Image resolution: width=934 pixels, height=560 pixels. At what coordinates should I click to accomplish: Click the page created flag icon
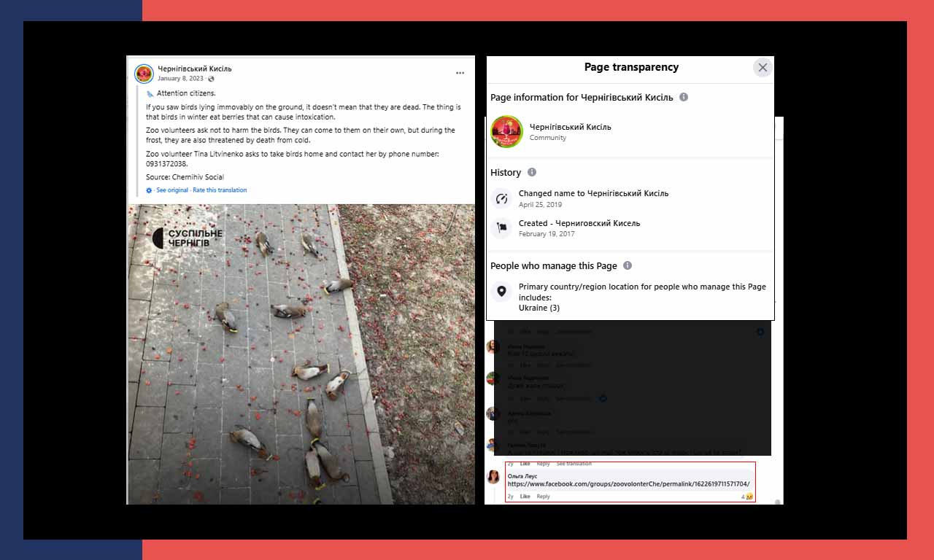pos(501,228)
